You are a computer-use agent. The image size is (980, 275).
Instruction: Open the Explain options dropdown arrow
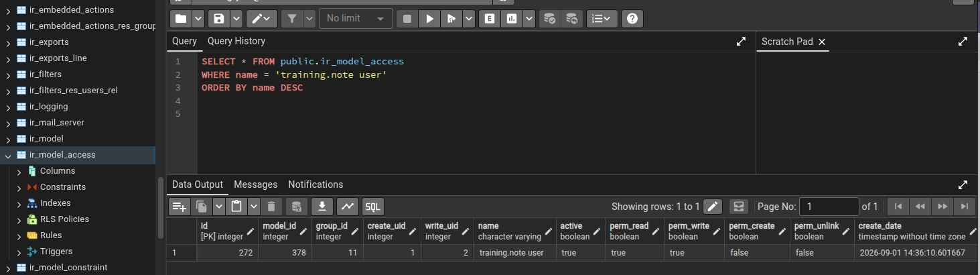point(529,19)
